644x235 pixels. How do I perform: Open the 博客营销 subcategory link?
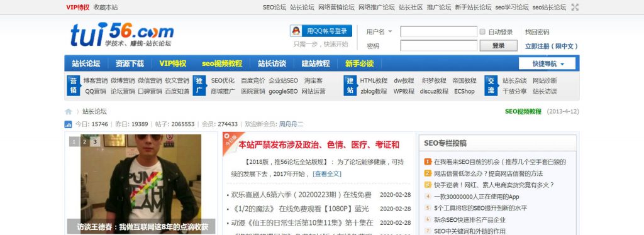96,80
